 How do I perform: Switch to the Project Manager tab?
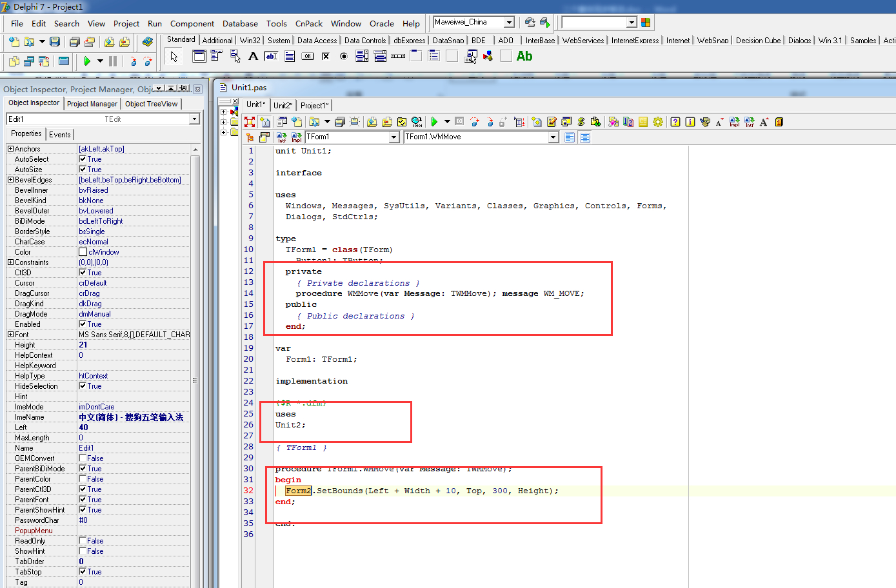(x=92, y=104)
